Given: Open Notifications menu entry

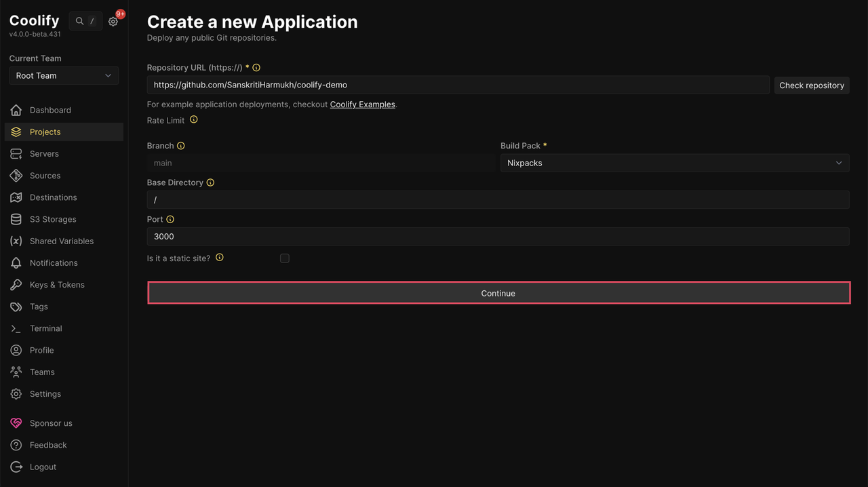Looking at the screenshot, I should (x=64, y=263).
